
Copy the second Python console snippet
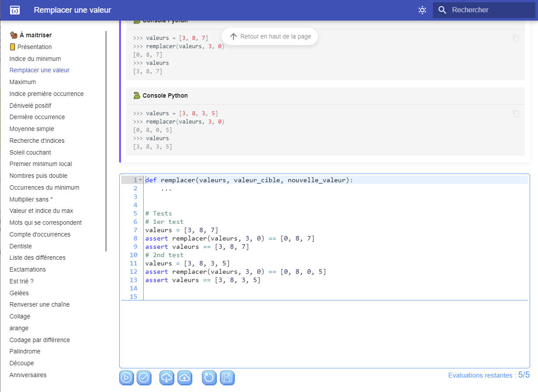[x=516, y=113]
